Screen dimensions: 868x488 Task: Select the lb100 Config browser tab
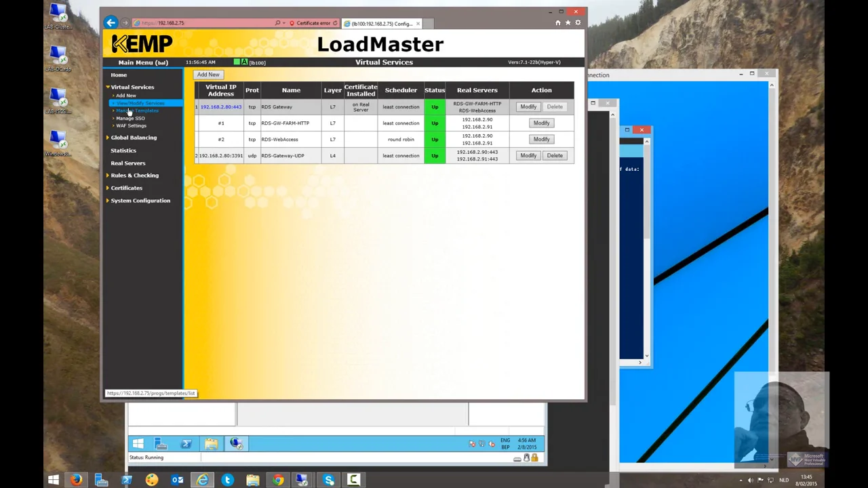tap(381, 24)
